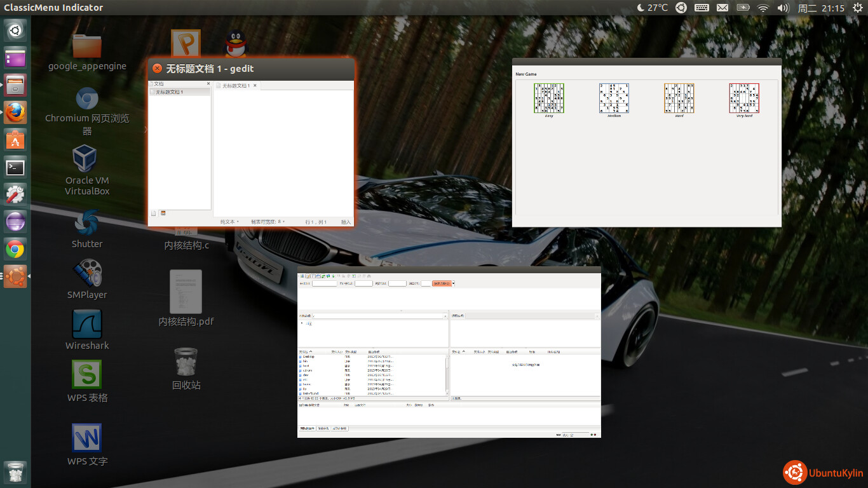Launch Firefox from the launcher

click(15, 112)
